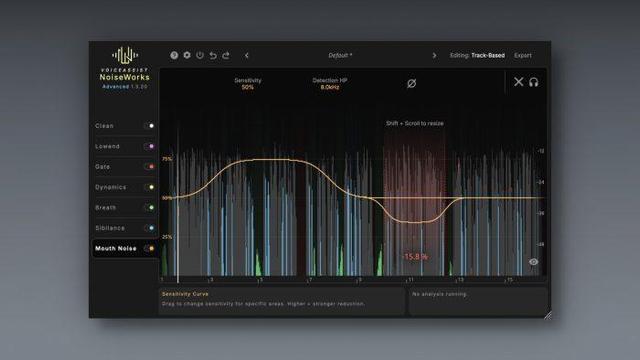Toggle the eye visibility icon
The width and height of the screenshot is (640, 360).
click(533, 262)
